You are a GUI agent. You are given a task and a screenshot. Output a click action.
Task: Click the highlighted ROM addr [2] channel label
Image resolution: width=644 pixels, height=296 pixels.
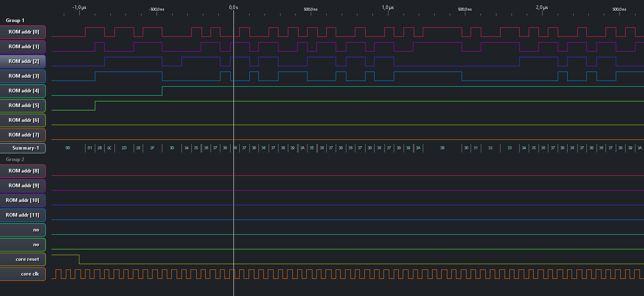pos(22,61)
